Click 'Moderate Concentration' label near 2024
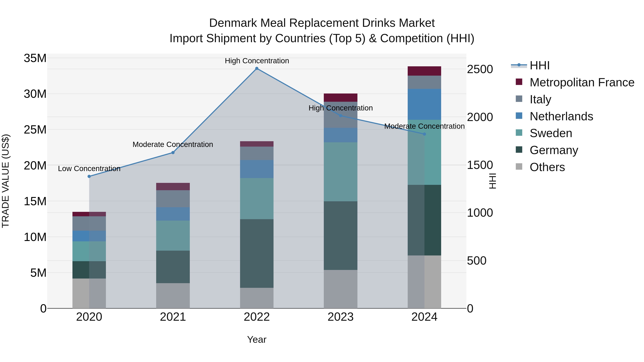This screenshot has width=644, height=362. pyautogui.click(x=424, y=126)
